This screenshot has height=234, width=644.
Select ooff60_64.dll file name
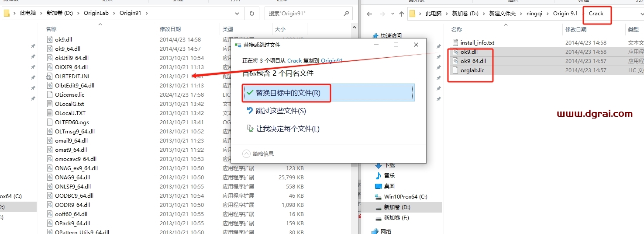(x=71, y=214)
